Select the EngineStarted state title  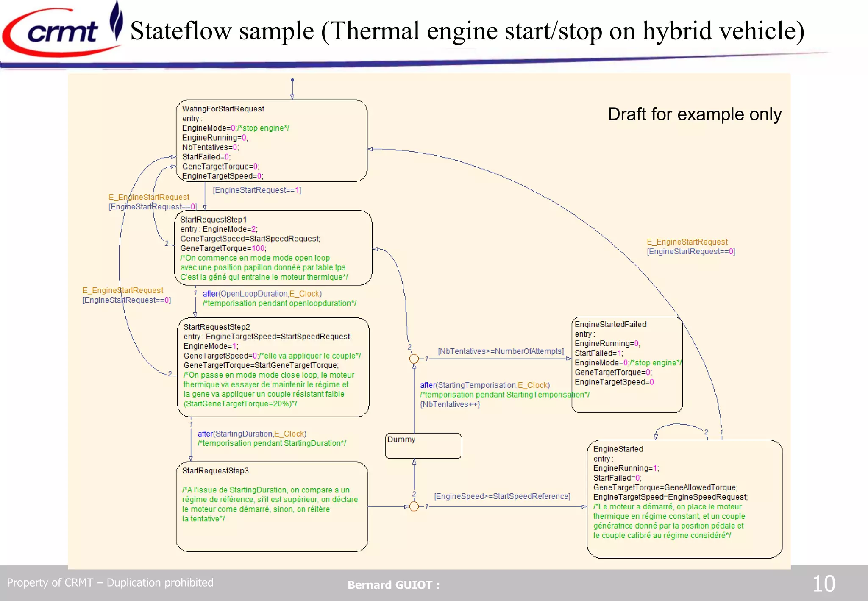pos(618,449)
